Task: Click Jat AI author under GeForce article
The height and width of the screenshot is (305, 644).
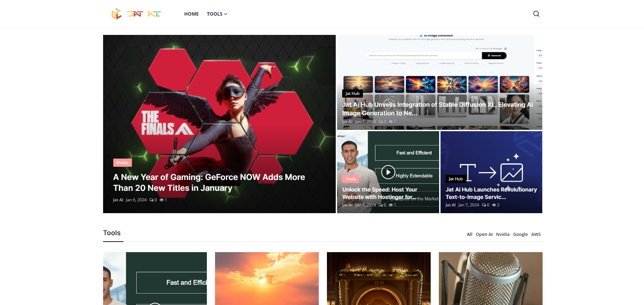Action: (x=118, y=200)
